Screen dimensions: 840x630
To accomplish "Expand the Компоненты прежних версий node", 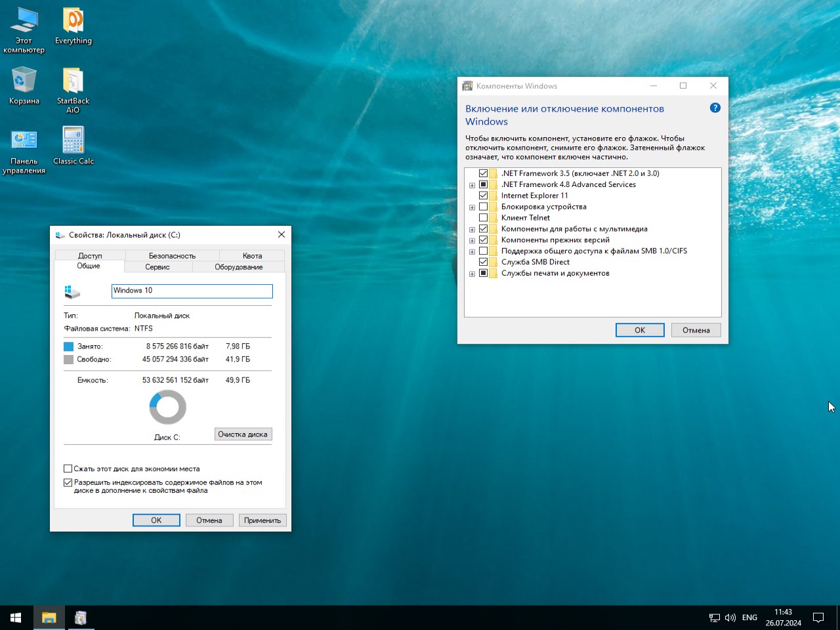I will click(x=472, y=241).
